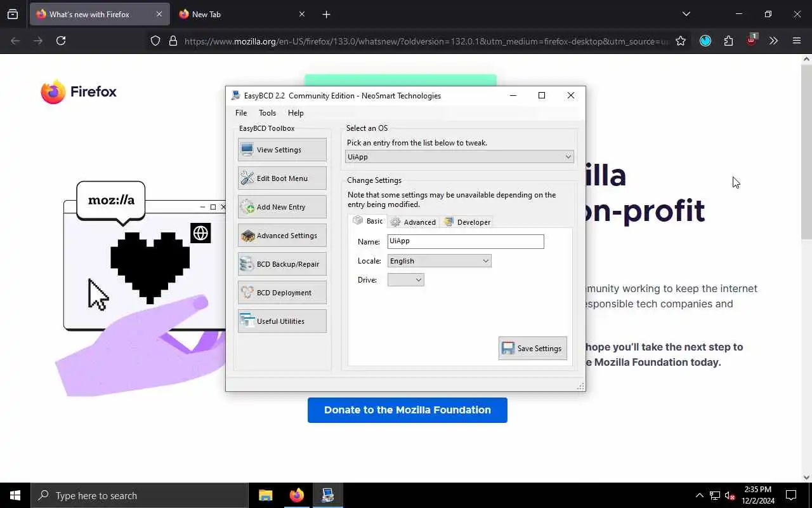This screenshot has height=508, width=812.
Task: Open Edit Boot Menu section
Action: [282, 178]
